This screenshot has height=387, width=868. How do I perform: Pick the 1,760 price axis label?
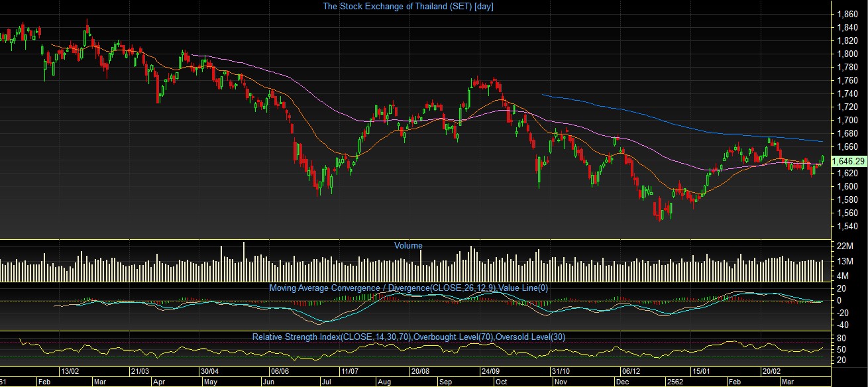(x=847, y=80)
